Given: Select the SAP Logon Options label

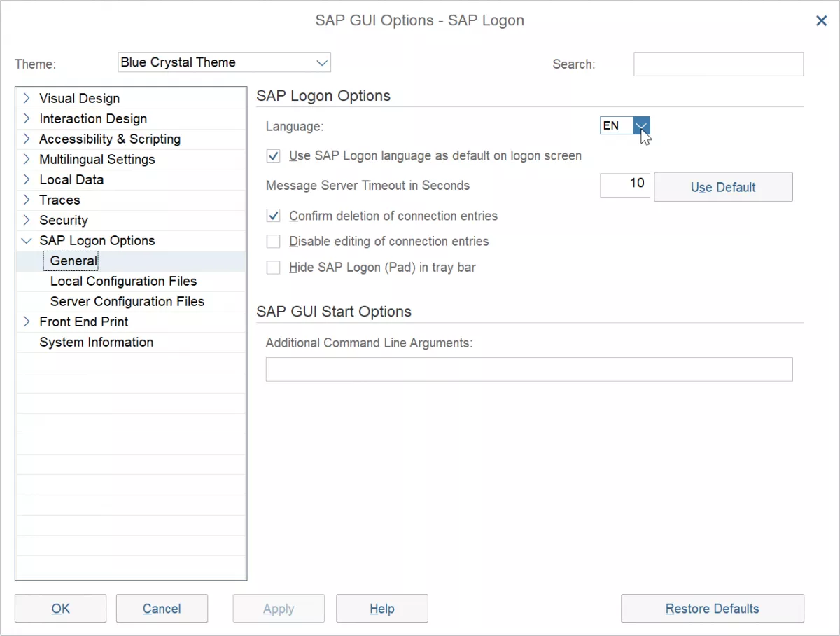Looking at the screenshot, I should coord(97,240).
